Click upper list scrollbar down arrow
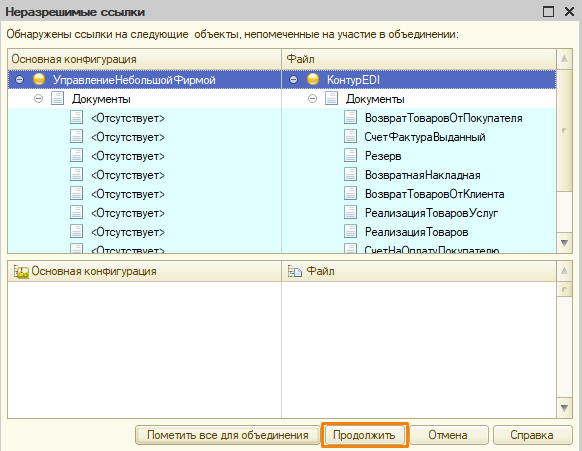This screenshot has width=582, height=451. (564, 244)
